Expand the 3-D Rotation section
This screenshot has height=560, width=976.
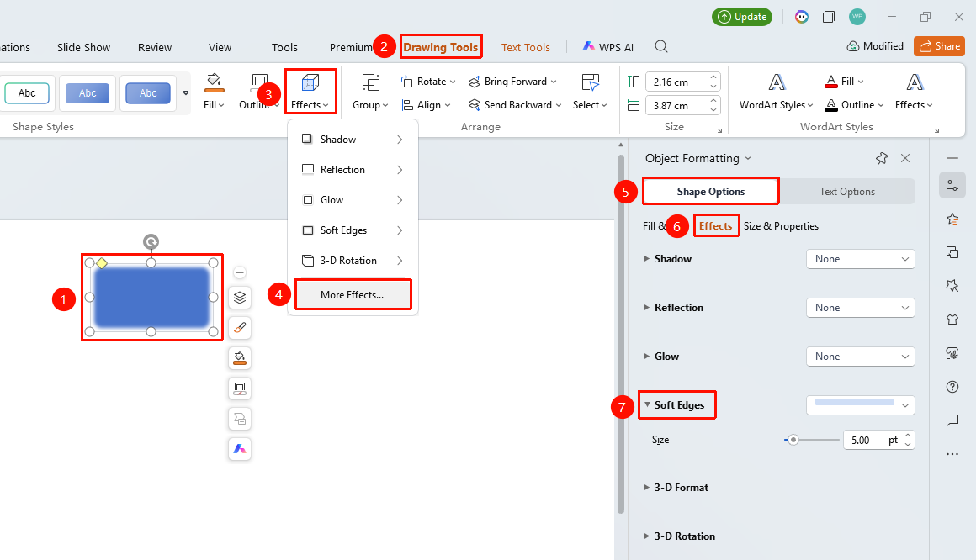tap(679, 536)
